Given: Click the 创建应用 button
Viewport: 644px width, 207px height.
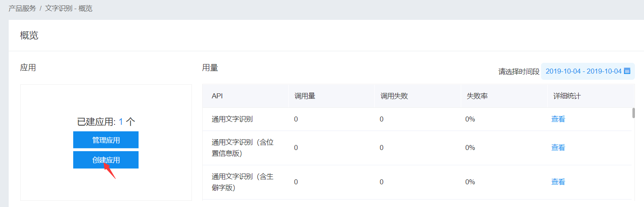Looking at the screenshot, I should 106,160.
